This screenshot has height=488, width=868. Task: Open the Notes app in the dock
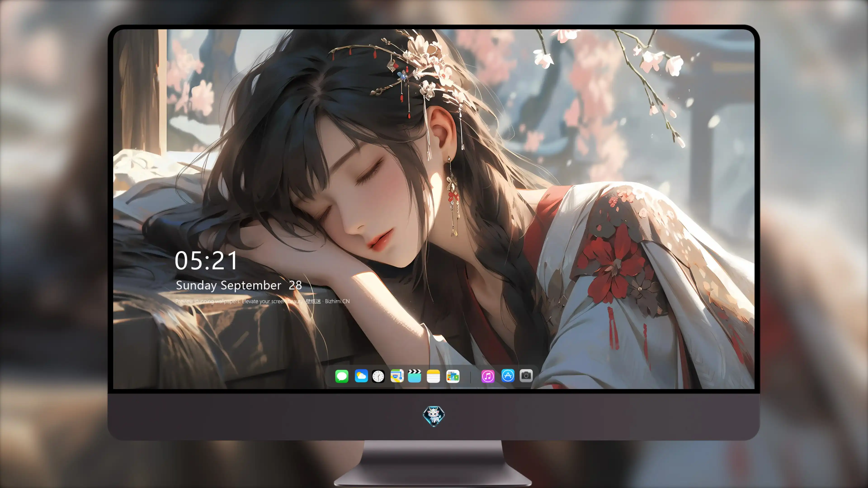tap(433, 376)
